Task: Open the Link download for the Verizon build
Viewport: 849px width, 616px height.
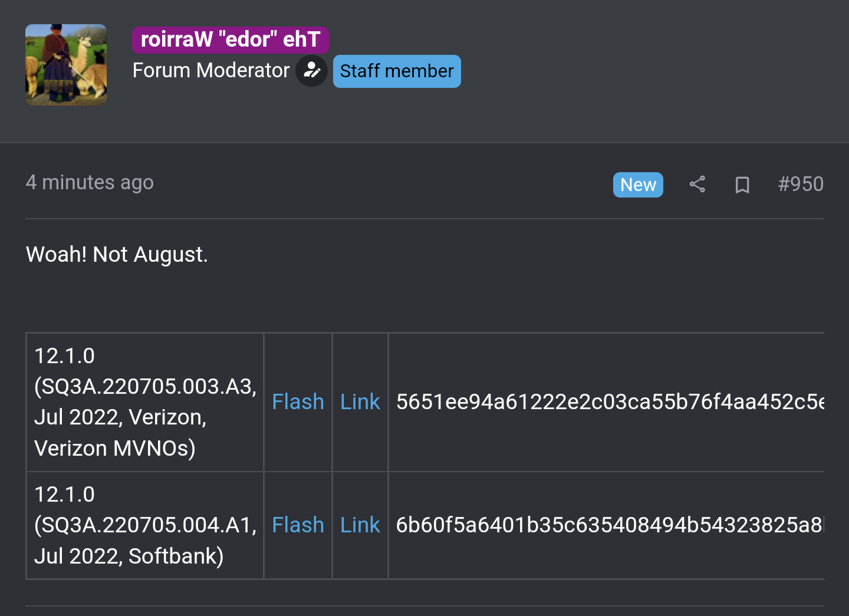Action: tap(360, 402)
